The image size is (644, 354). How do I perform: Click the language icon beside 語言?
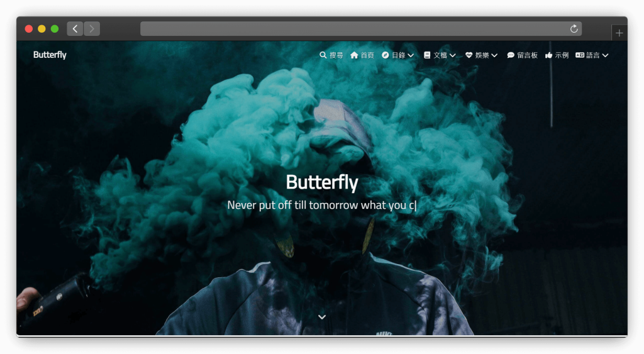(580, 55)
